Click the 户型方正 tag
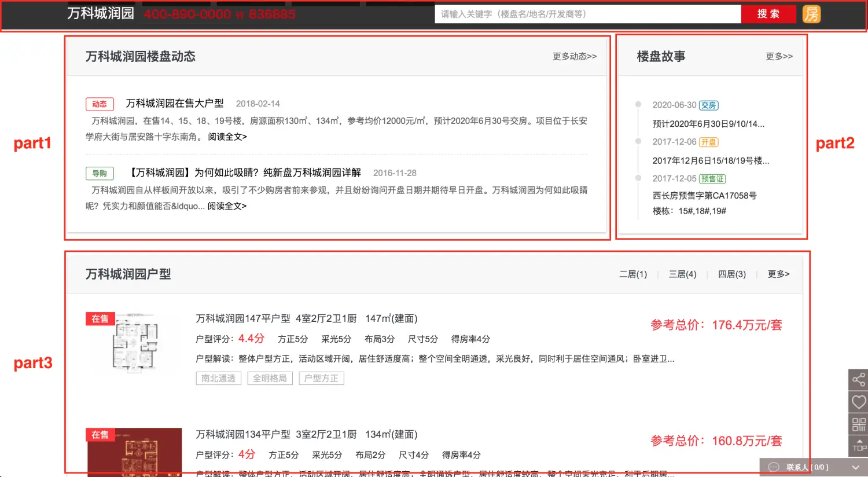This screenshot has height=477, width=868. click(322, 378)
